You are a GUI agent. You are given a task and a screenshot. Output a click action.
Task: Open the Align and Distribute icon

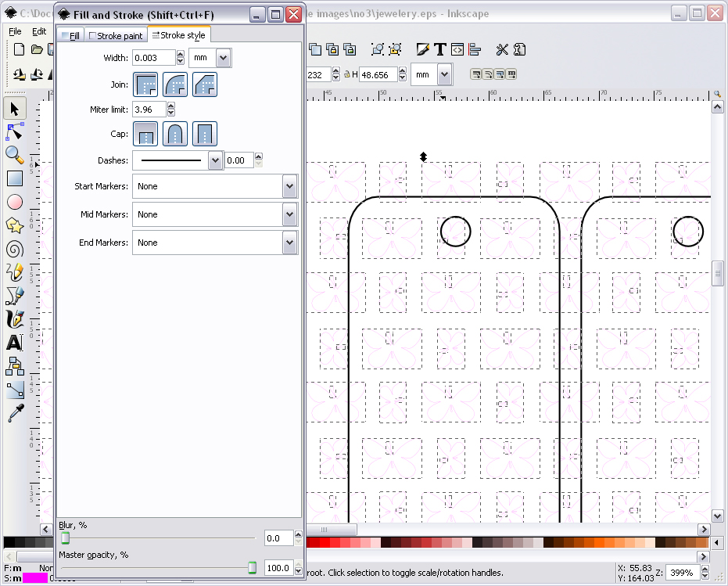click(475, 49)
